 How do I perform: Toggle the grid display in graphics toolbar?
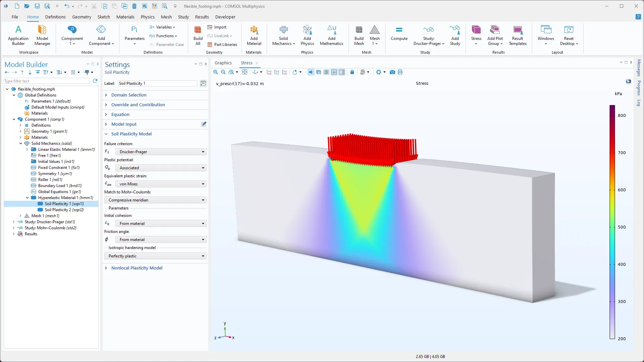(x=326, y=72)
